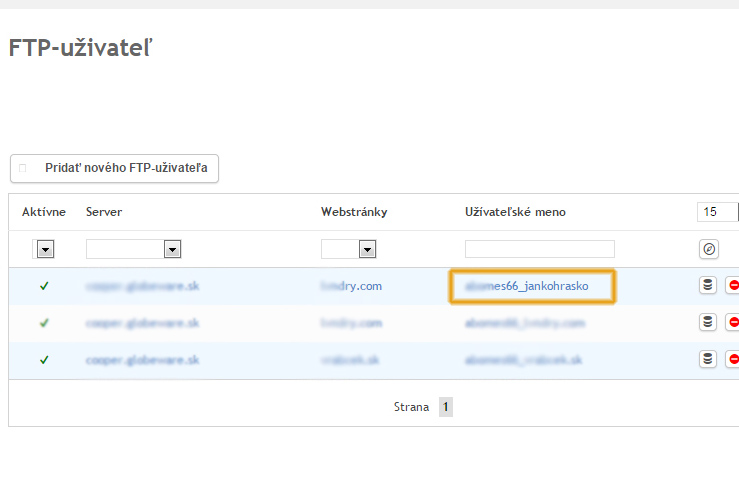The width and height of the screenshot is (739, 500).
Task: Sort by the Užívateľské meno column header
Action: 515,212
